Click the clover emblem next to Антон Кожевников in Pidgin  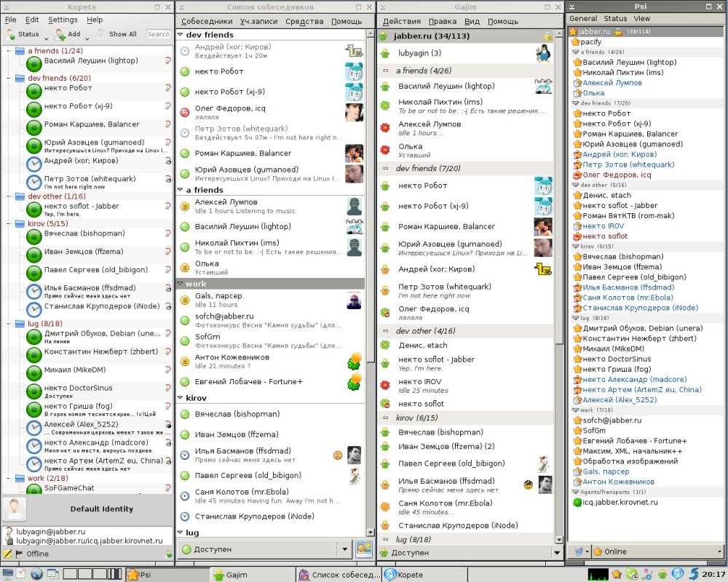(355, 362)
